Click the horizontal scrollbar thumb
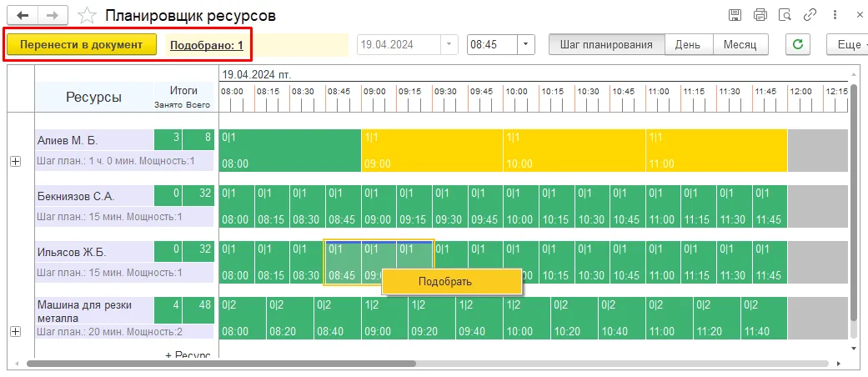 [222, 364]
